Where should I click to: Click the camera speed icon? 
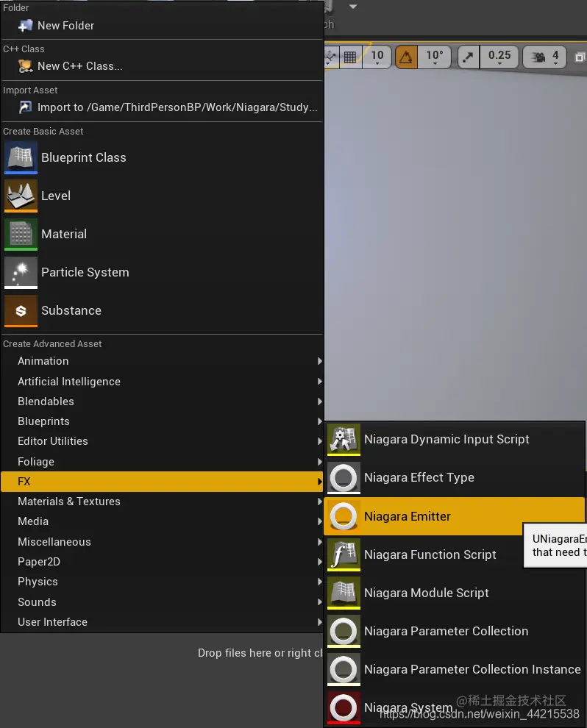(538, 57)
